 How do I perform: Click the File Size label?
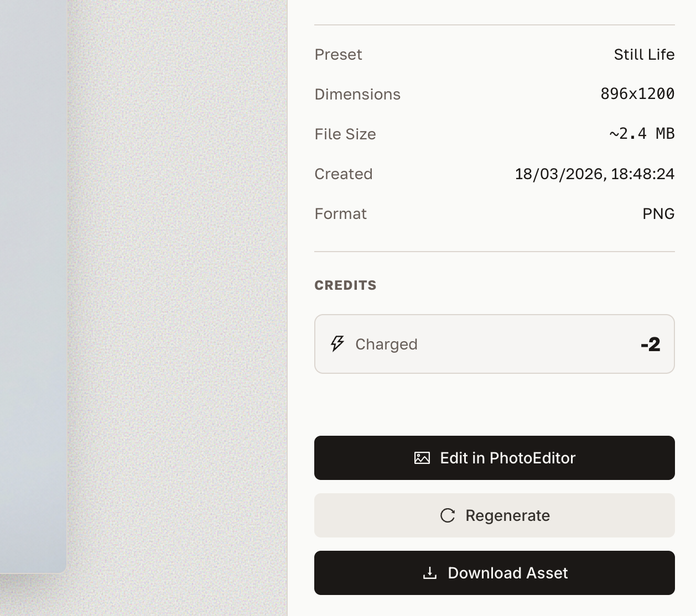click(x=345, y=134)
